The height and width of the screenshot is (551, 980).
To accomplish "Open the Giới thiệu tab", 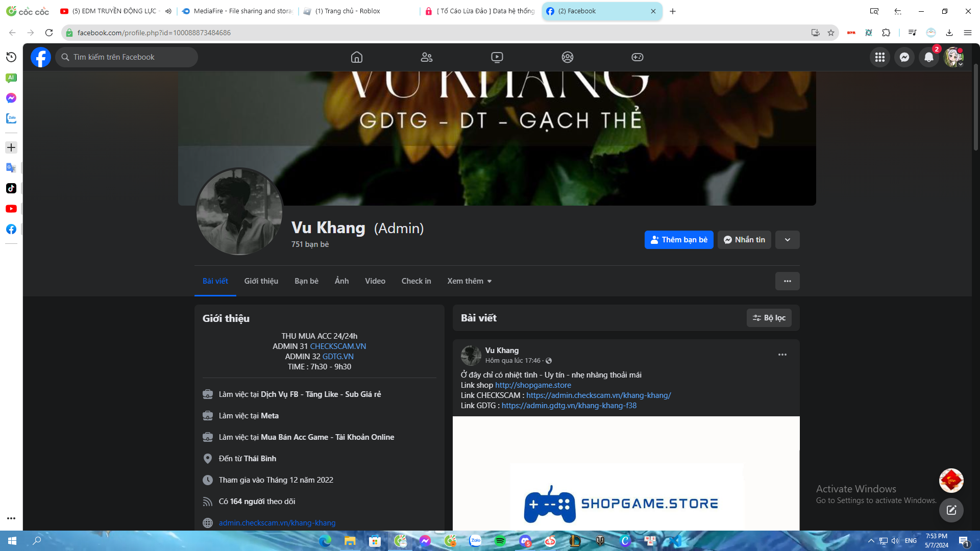I will click(261, 281).
